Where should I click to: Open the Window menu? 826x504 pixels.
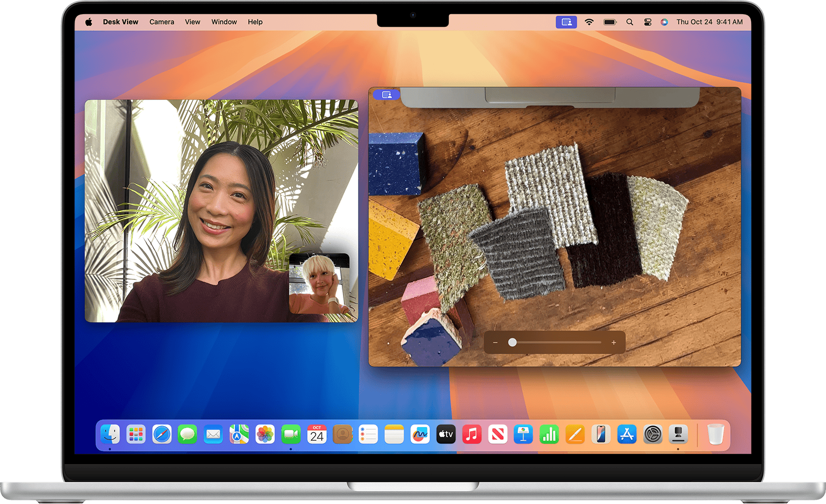pyautogui.click(x=224, y=22)
